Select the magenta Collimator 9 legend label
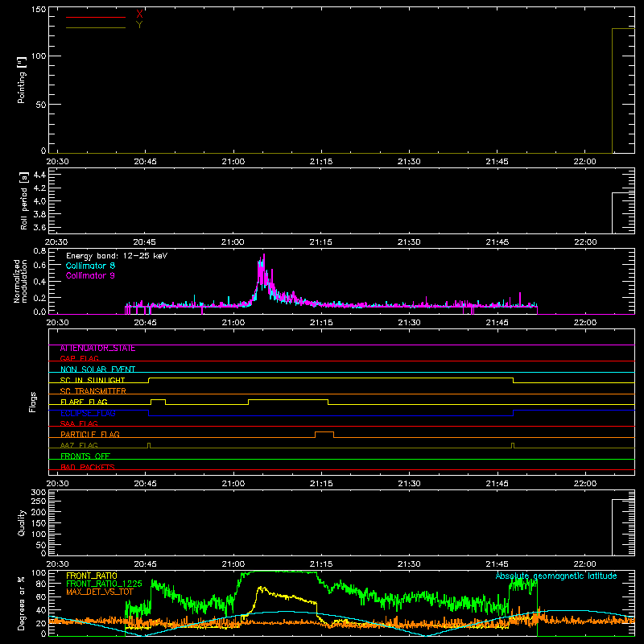 90,275
